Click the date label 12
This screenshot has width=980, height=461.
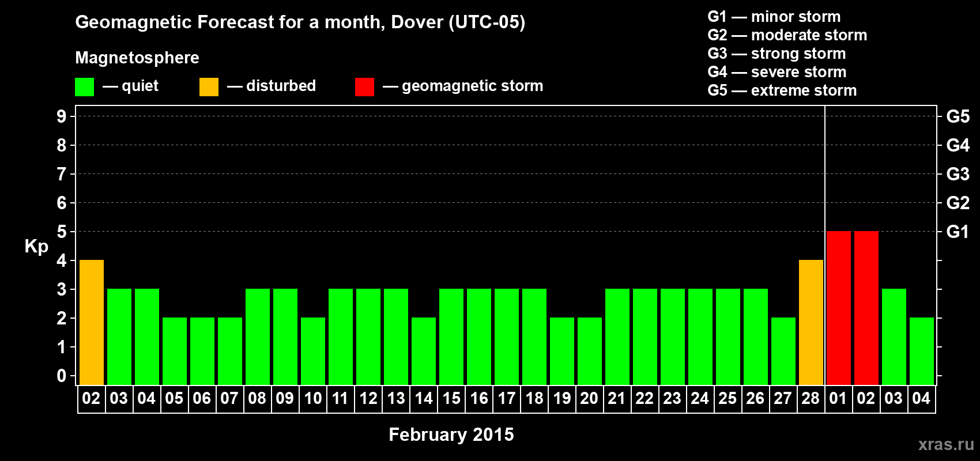point(368,399)
